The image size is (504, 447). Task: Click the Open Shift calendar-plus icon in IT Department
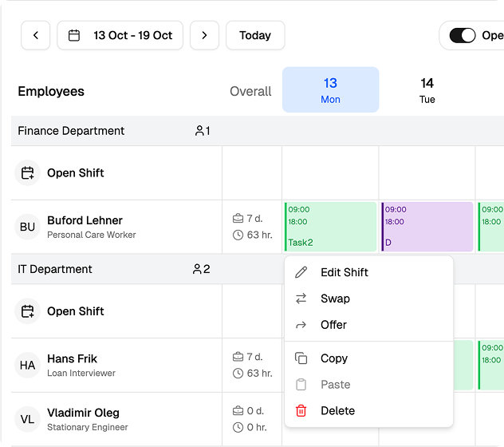tap(28, 311)
